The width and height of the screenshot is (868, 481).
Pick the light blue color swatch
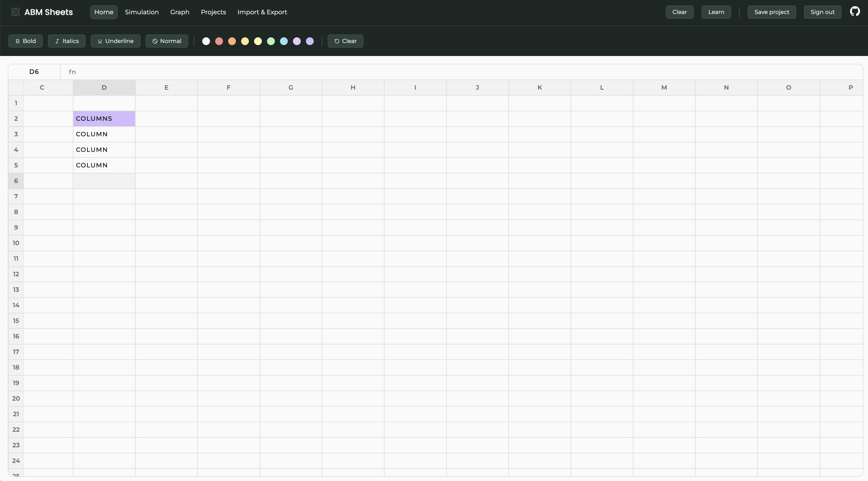pyautogui.click(x=284, y=41)
